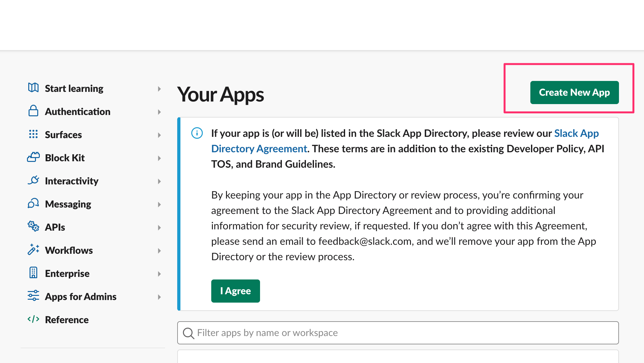Open the Messaging menu item
The image size is (644, 363).
(68, 204)
